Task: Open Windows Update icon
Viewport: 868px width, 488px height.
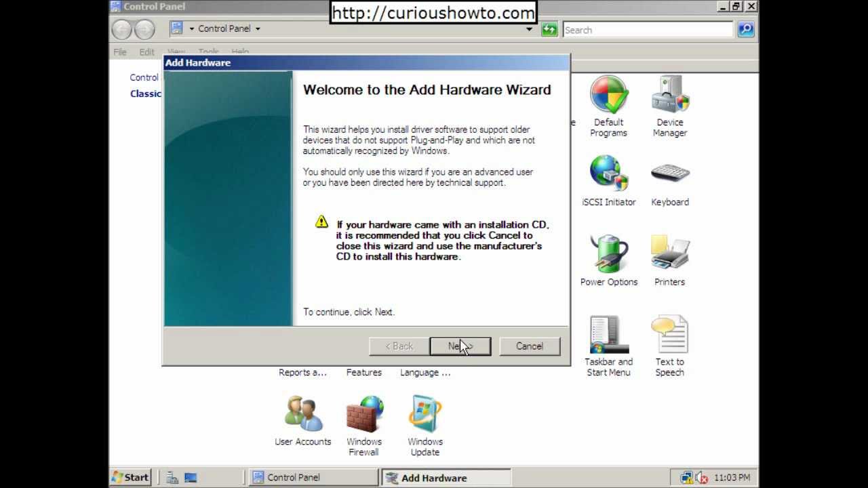Action: pyautogui.click(x=425, y=414)
